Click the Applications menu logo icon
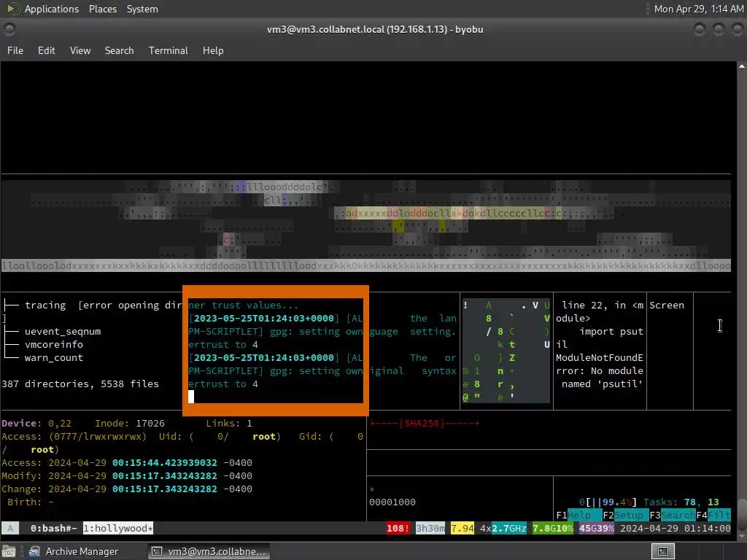This screenshot has height=560, width=747. (14, 9)
